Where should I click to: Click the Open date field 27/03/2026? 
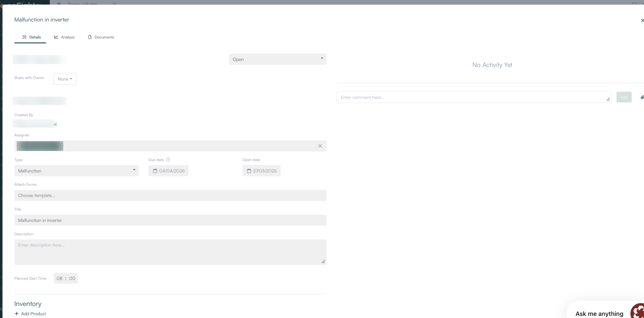click(261, 171)
